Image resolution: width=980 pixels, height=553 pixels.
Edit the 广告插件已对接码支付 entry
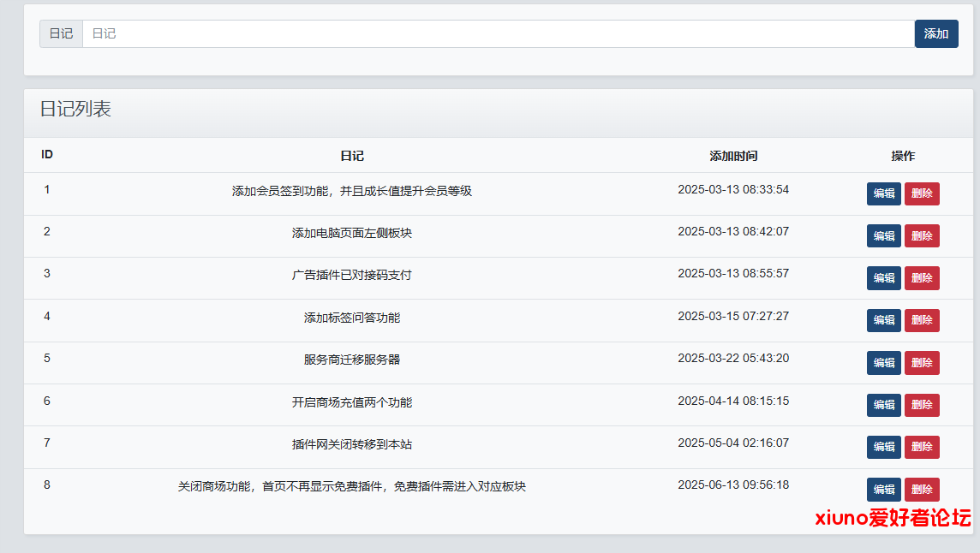(883, 278)
